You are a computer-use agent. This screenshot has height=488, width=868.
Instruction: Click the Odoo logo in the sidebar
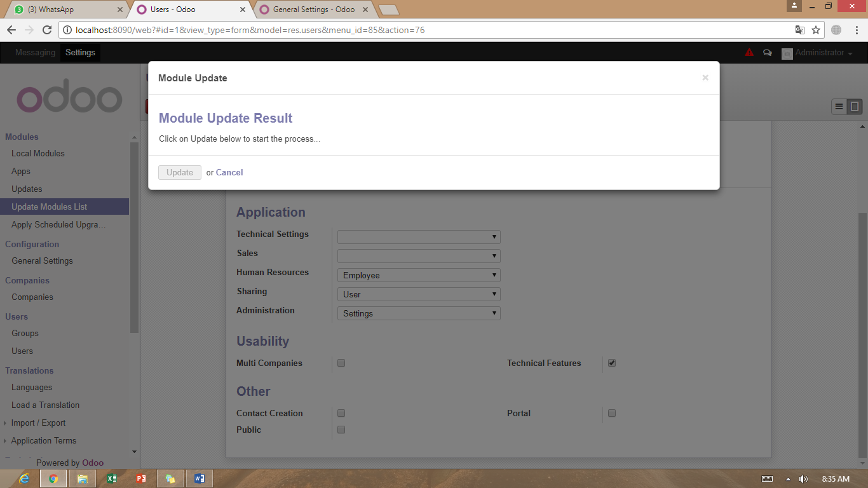click(69, 97)
